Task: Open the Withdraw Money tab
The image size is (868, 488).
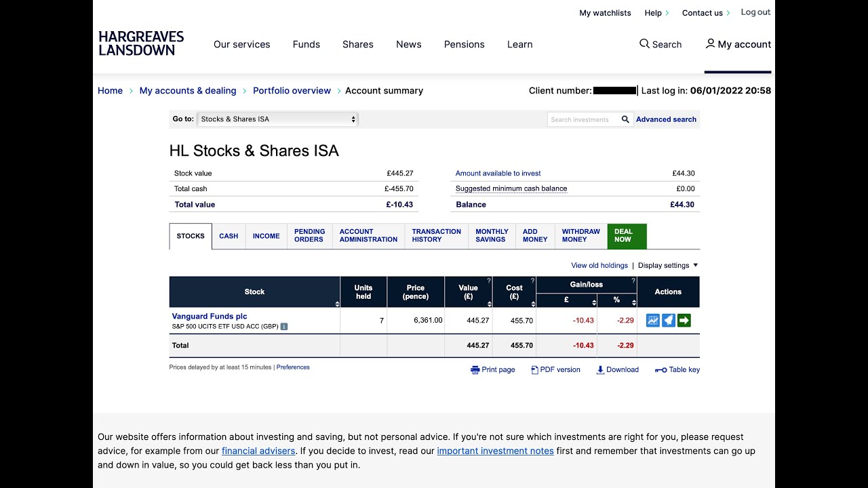Action: pos(581,236)
